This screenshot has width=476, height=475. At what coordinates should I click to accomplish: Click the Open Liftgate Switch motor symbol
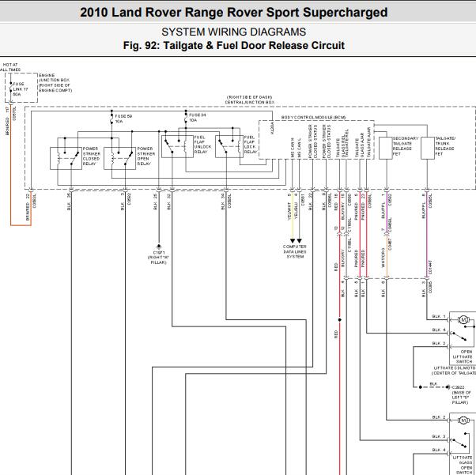click(463, 319)
